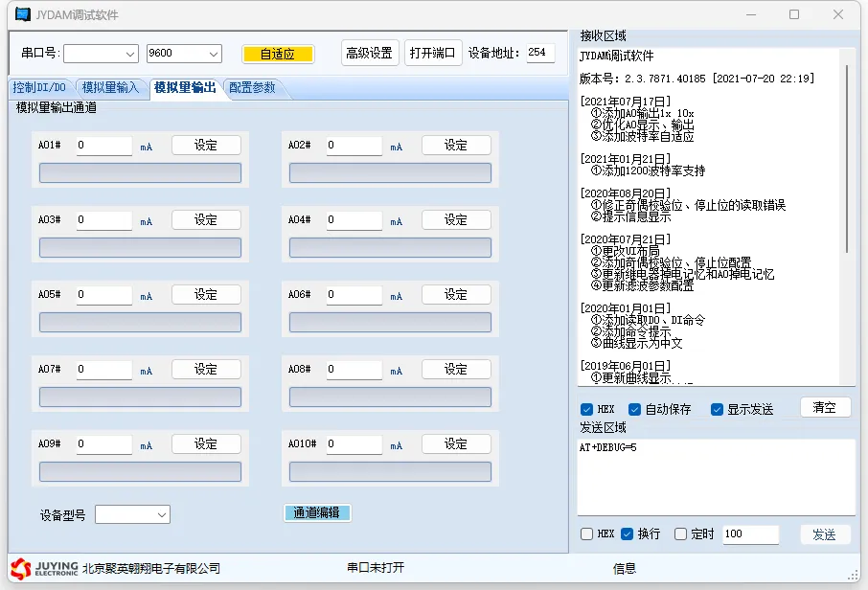
Task: Click 打开端口 to open the port
Action: pyautogui.click(x=432, y=53)
